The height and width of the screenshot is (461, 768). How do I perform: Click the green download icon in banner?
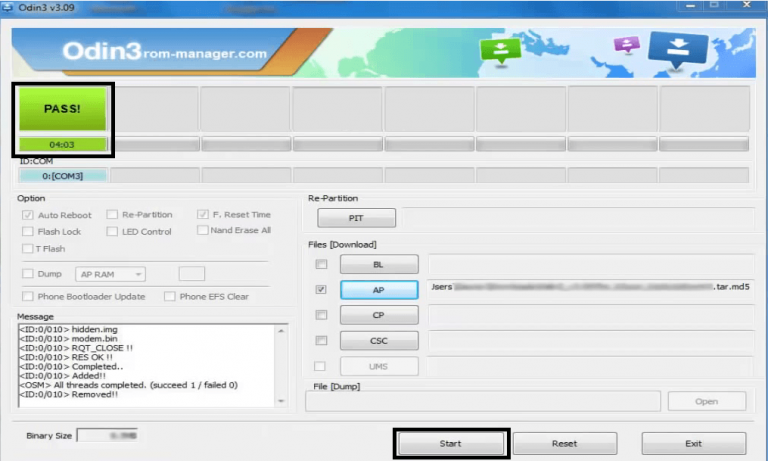[497, 50]
